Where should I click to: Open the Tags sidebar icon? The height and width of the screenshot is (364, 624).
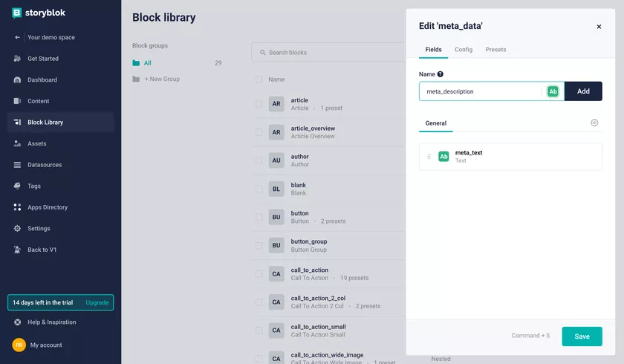pyautogui.click(x=17, y=186)
